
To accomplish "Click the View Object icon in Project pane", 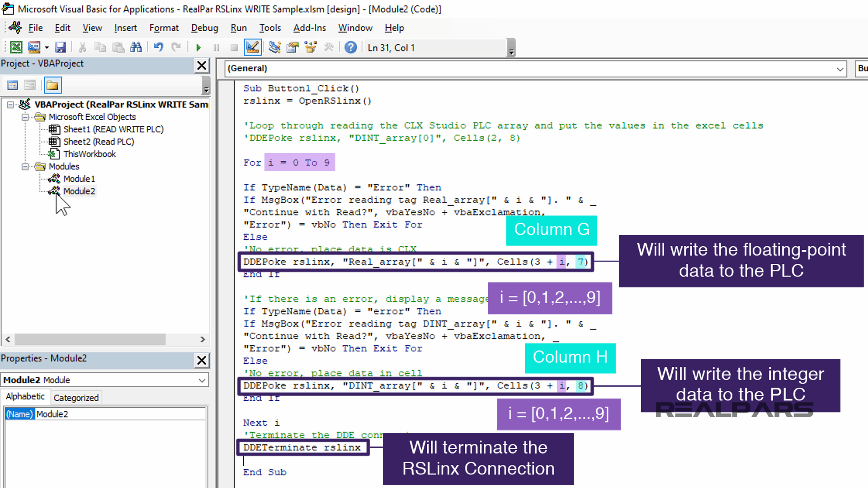I will [30, 85].
